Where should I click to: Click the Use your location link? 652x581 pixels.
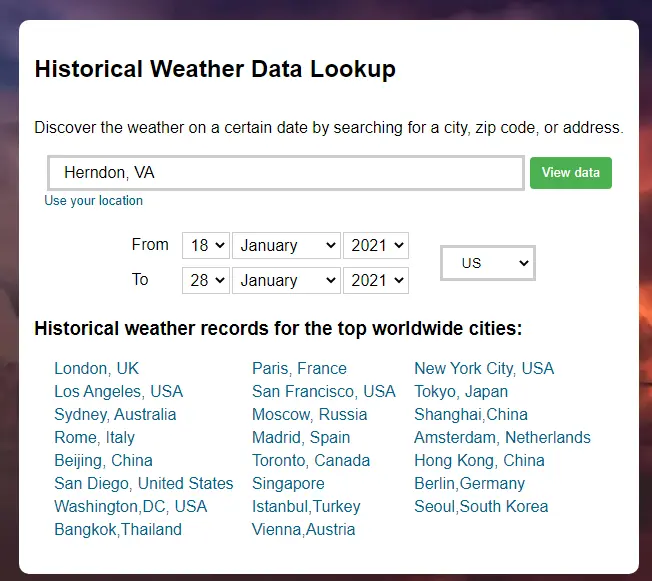tap(93, 201)
